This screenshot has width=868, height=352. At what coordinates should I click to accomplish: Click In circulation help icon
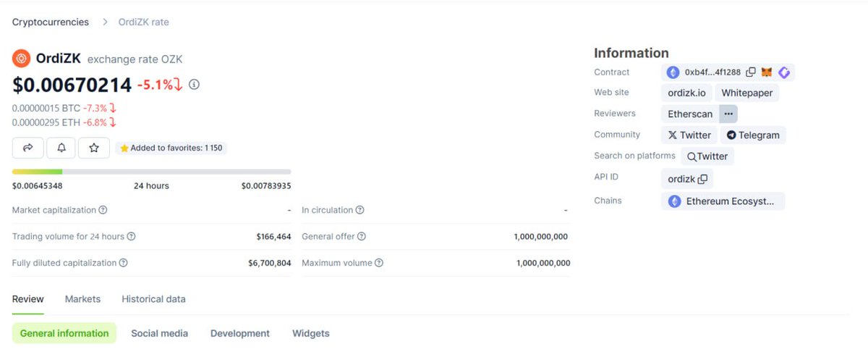point(359,210)
